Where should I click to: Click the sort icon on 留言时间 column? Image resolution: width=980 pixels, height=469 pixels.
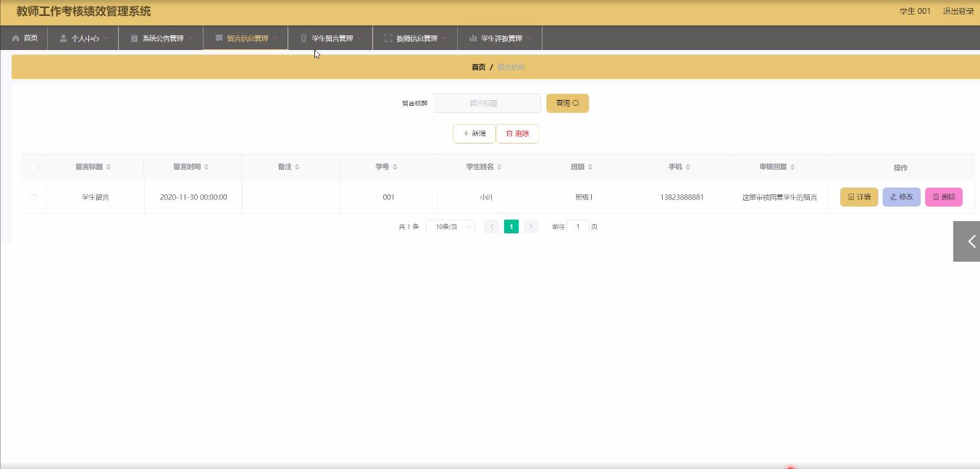tap(206, 167)
